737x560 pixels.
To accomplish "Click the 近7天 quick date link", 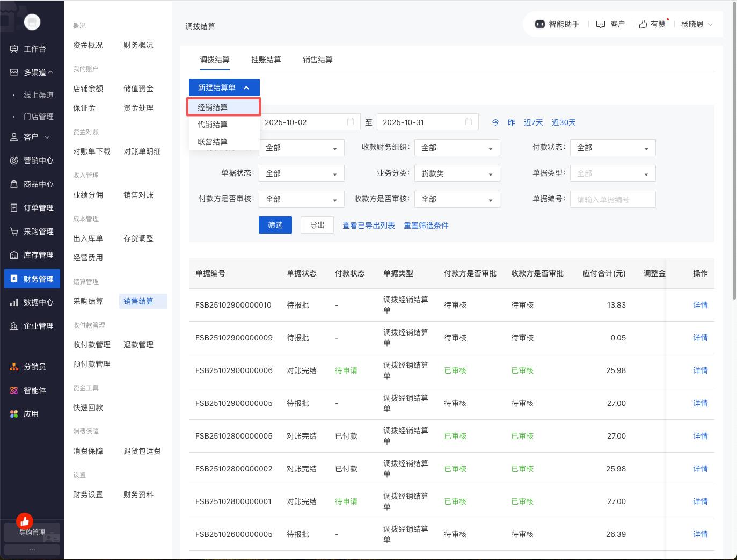I will coord(533,122).
